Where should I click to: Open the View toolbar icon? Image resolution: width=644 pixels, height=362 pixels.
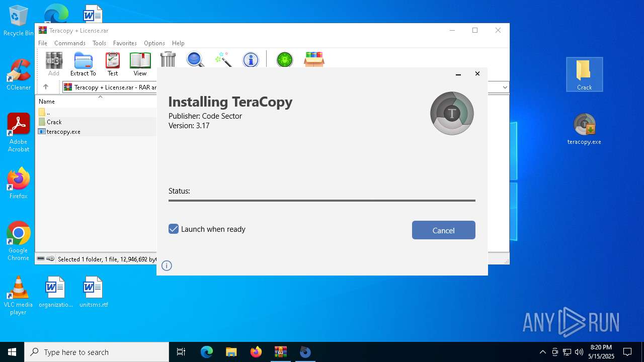pyautogui.click(x=140, y=64)
